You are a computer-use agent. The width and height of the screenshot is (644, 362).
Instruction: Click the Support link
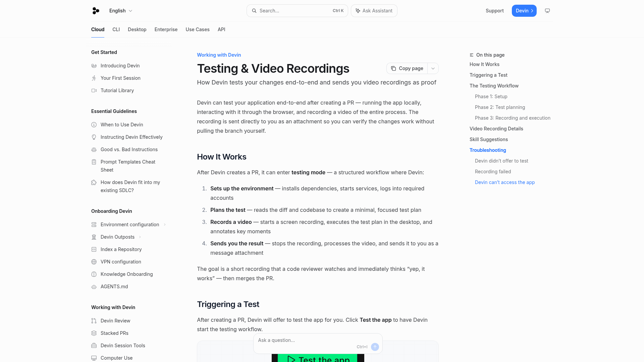point(495,11)
